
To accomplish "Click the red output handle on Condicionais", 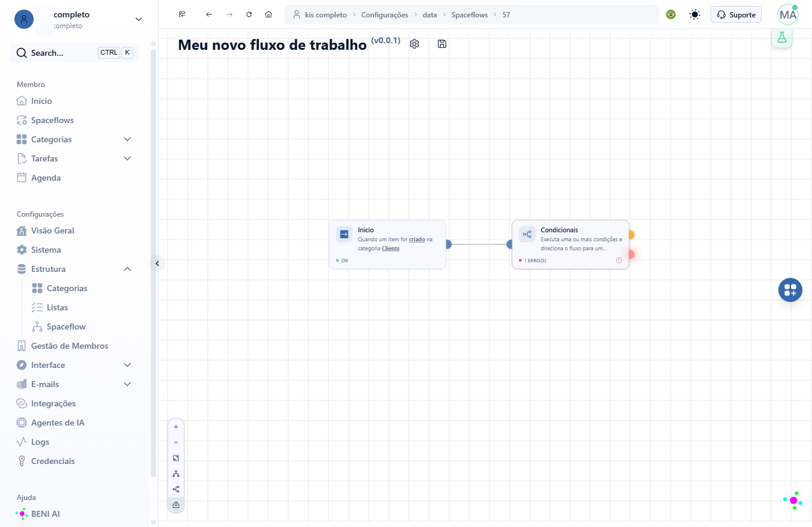I will tap(630, 254).
